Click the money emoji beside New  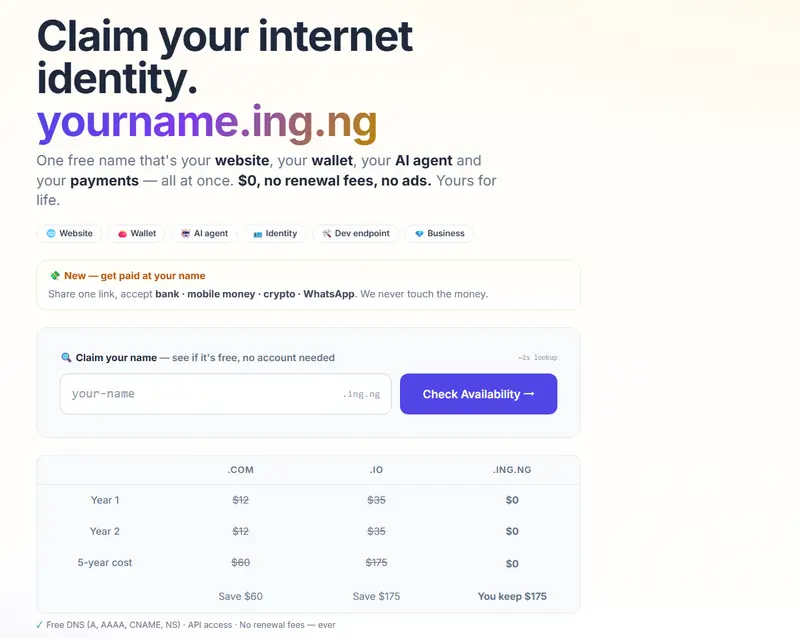55,276
